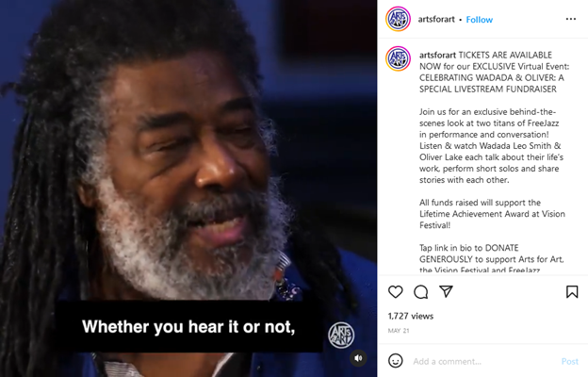Click the caption paragraph about Lifetime Achievement Award
588x377 pixels.
[x=492, y=214]
